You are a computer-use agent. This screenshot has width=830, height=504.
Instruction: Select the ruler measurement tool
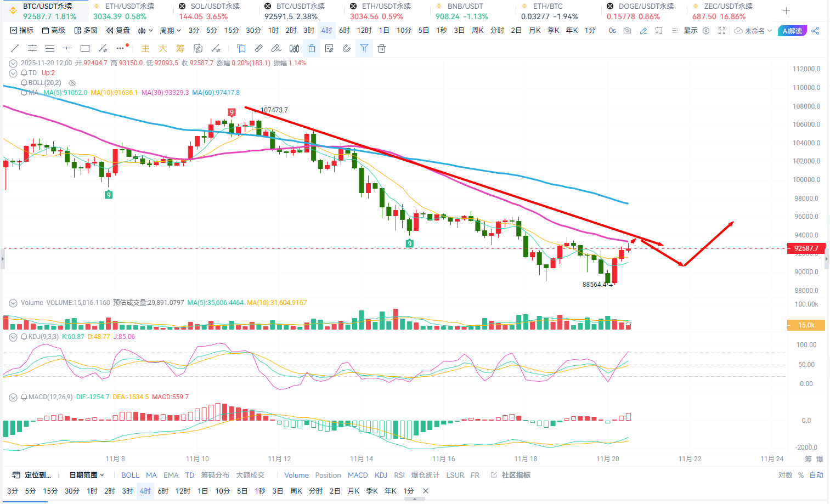pyautogui.click(x=258, y=48)
